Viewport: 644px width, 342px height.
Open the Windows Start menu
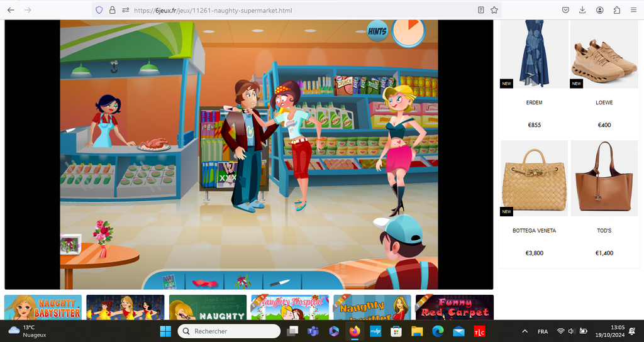coord(165,331)
